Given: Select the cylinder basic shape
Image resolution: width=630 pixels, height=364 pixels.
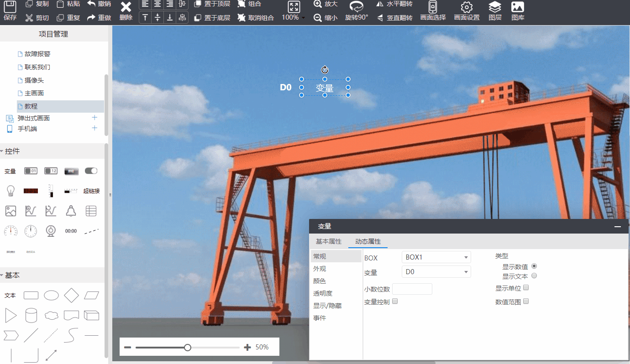Looking at the screenshot, I should click(x=31, y=315).
